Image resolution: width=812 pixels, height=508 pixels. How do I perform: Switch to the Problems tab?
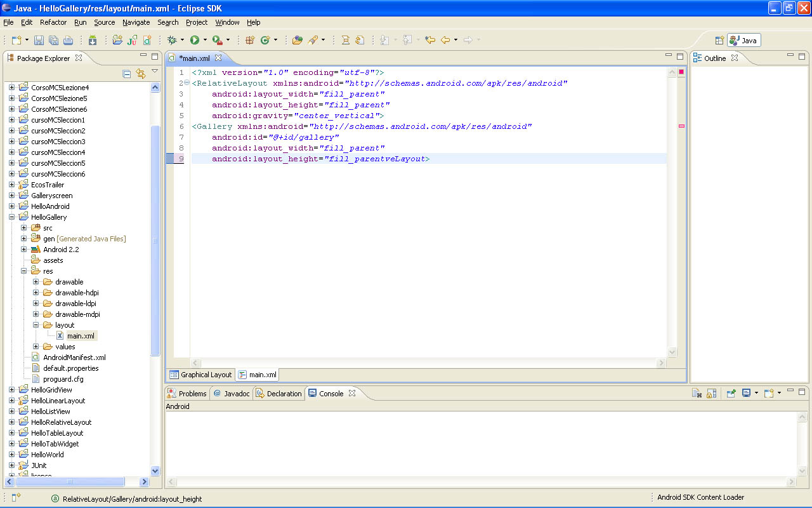187,394
